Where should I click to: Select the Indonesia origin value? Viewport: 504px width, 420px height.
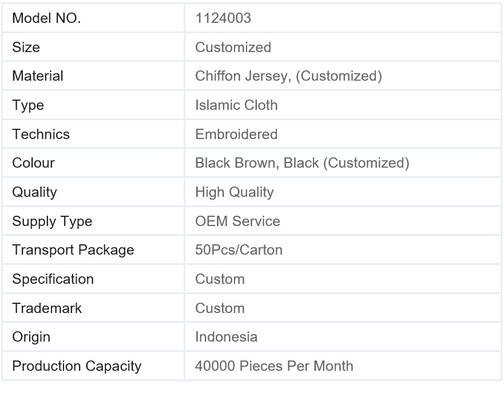pyautogui.click(x=226, y=337)
